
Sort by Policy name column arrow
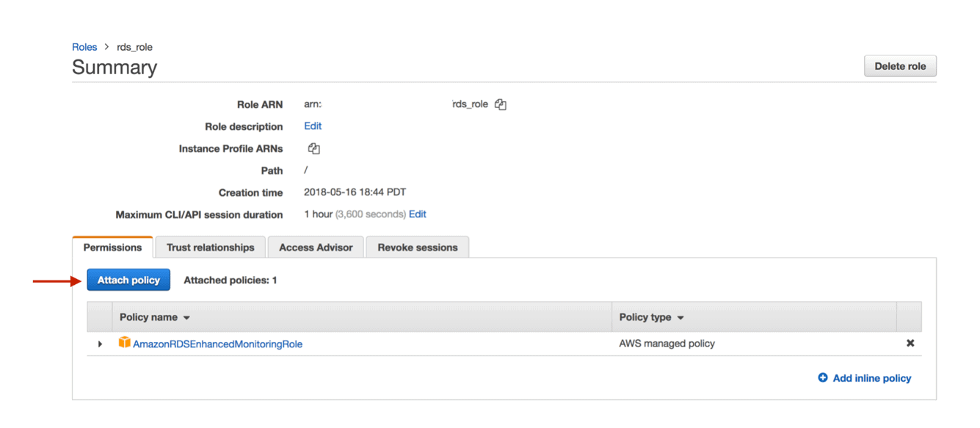click(x=186, y=318)
